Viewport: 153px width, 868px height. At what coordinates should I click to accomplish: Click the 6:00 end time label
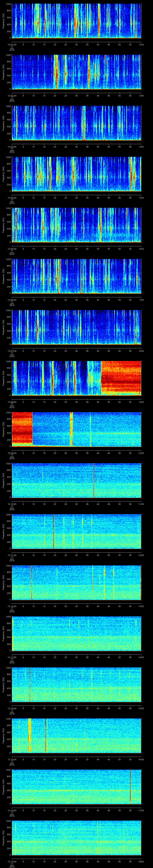[x=141, y=248]
